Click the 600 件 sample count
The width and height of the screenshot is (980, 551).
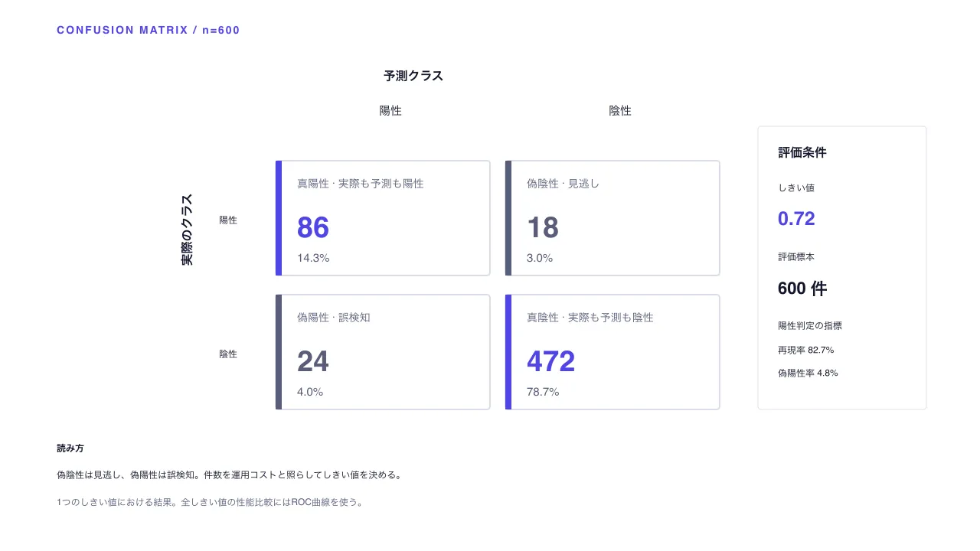(802, 289)
